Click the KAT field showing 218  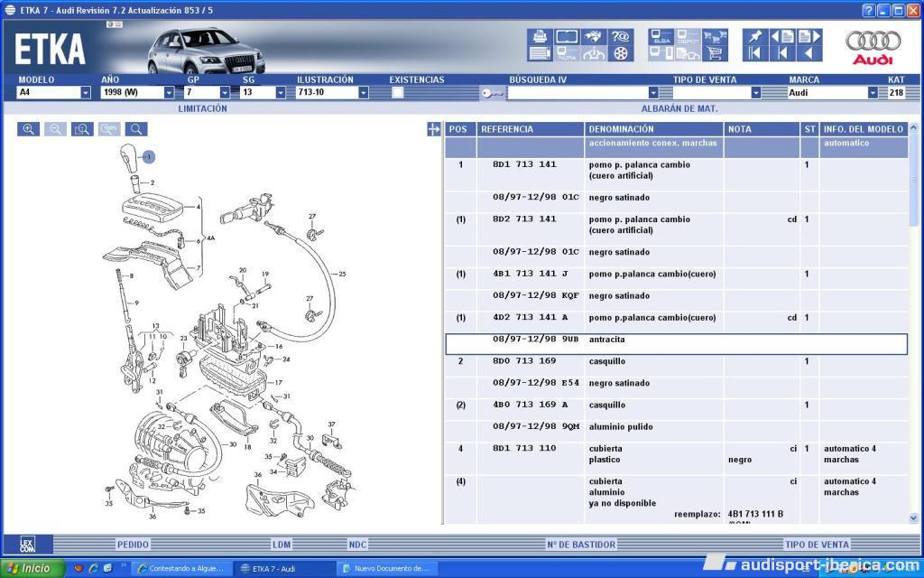click(896, 93)
